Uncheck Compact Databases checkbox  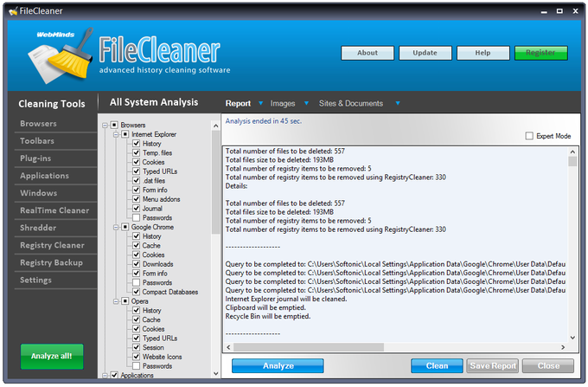(x=136, y=292)
